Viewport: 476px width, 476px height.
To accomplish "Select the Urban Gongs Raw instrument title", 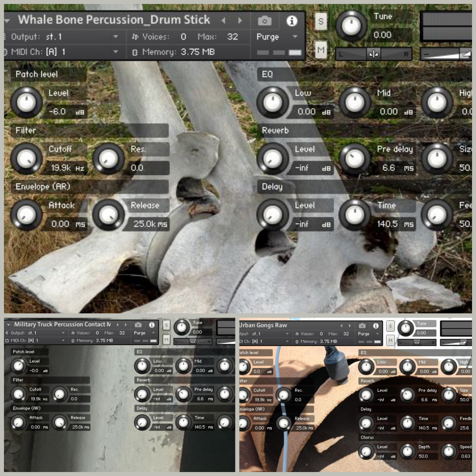I will pyautogui.click(x=263, y=325).
